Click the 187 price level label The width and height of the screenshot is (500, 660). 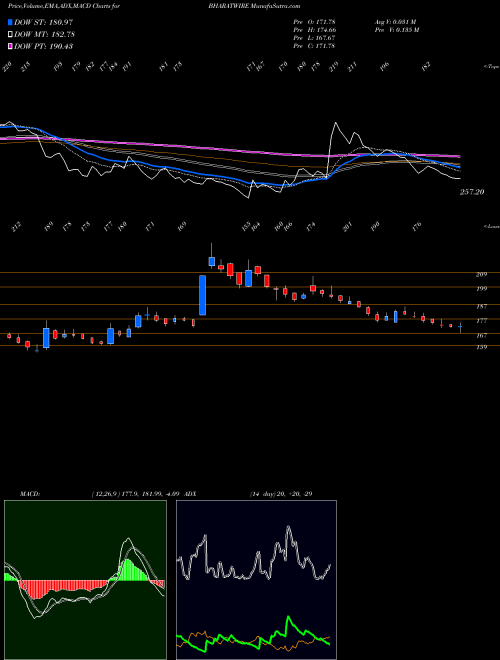481,306
